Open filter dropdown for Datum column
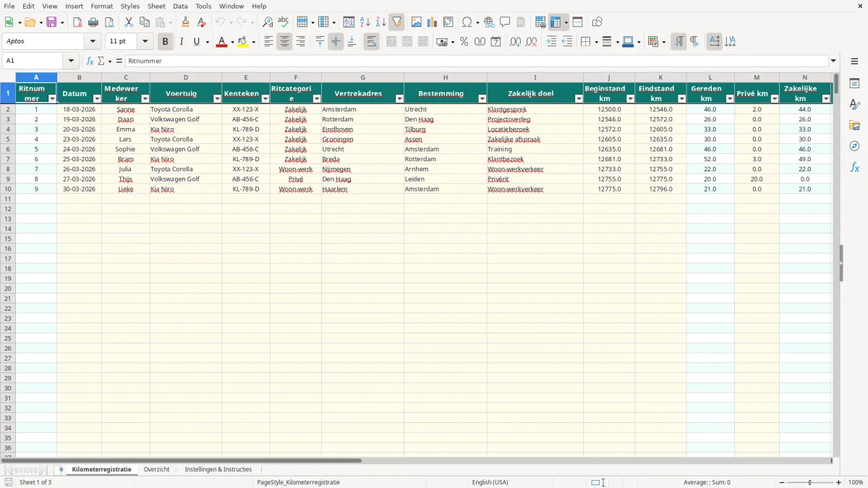Image resolution: width=868 pixels, height=488 pixels. pyautogui.click(x=97, y=98)
